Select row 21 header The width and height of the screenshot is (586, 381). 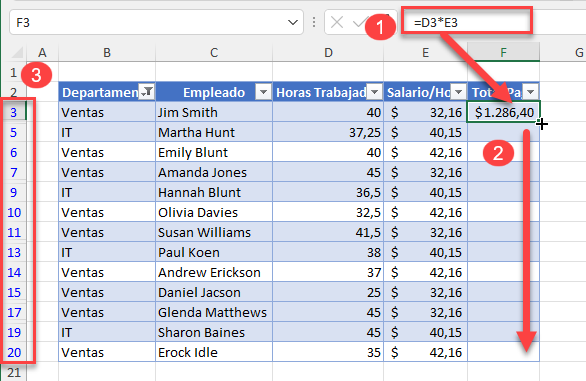point(14,372)
